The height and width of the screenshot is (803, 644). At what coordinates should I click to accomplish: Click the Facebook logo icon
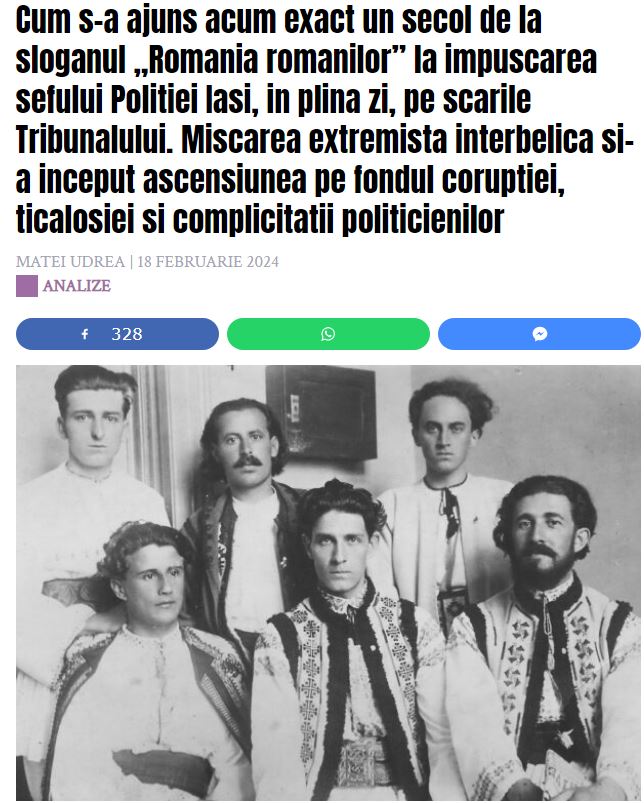coord(85,334)
